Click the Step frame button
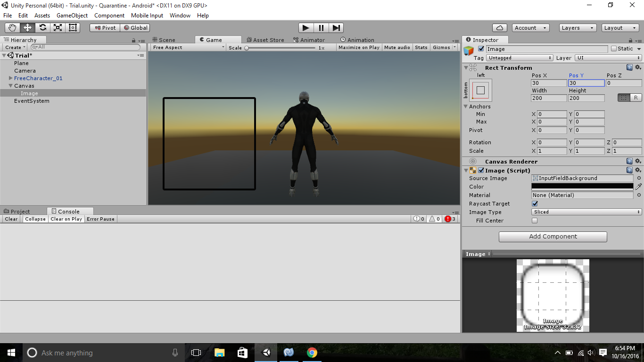This screenshot has width=644, height=362. click(x=336, y=28)
